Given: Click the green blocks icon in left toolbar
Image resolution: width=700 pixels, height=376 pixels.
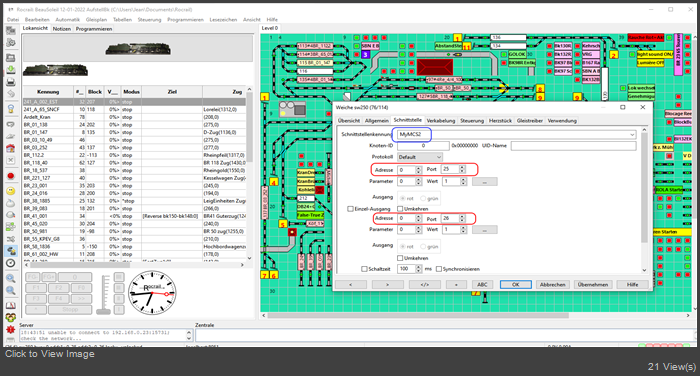Looking at the screenshot, I should (x=11, y=227).
